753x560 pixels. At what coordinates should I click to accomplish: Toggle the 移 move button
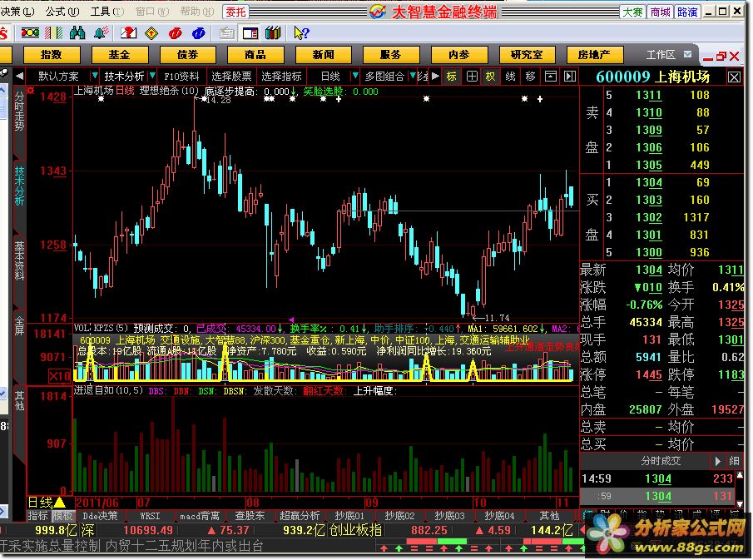[530, 76]
